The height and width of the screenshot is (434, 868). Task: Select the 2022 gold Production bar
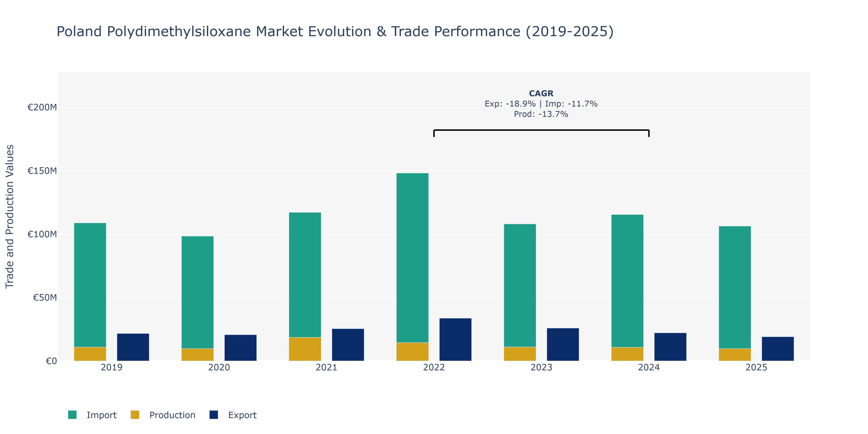point(412,352)
